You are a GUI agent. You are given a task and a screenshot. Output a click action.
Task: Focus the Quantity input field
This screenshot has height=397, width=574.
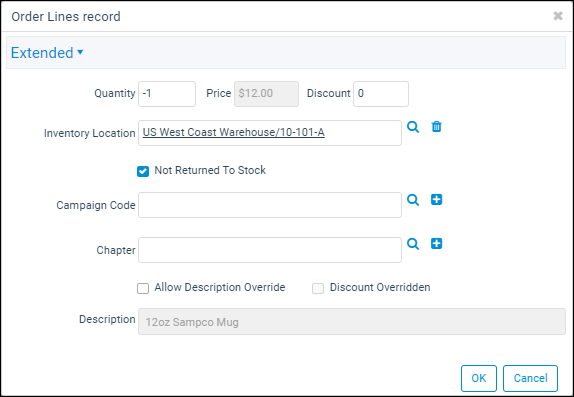point(167,94)
